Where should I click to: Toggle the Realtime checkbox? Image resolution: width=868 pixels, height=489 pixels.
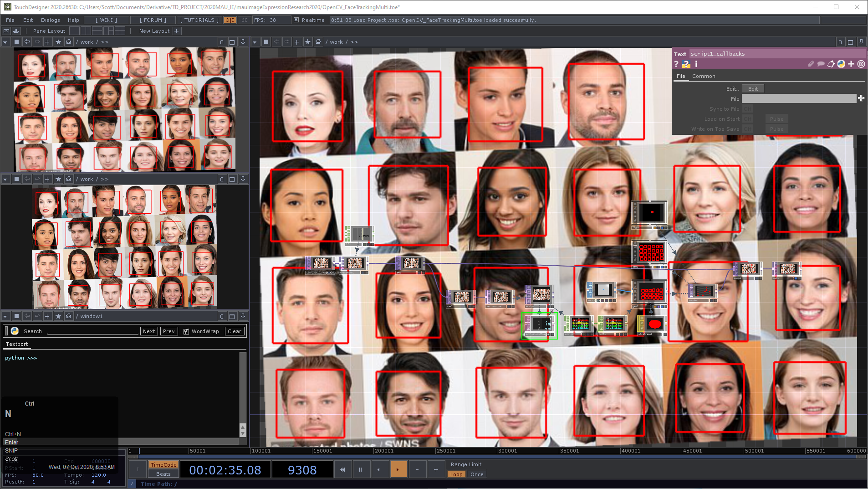[x=296, y=20]
